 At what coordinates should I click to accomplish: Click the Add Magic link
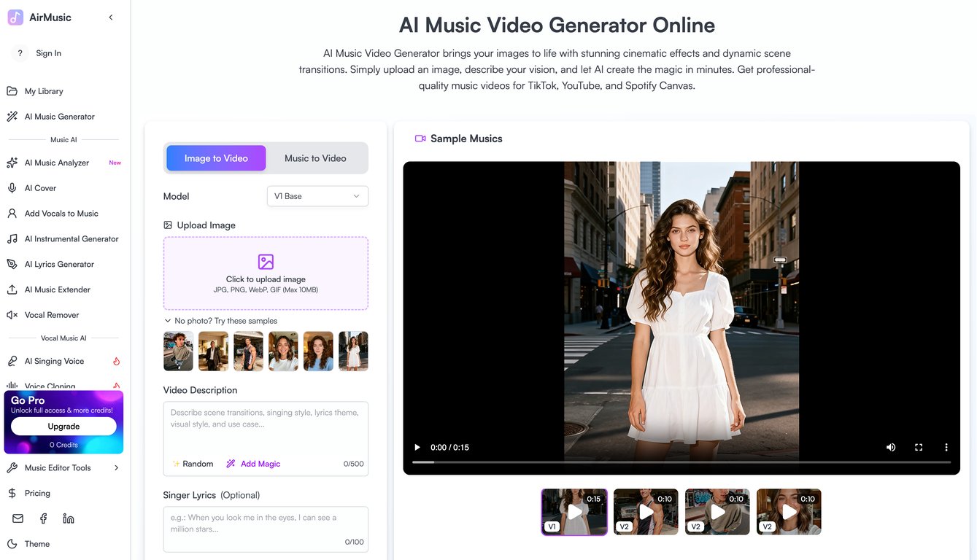(x=259, y=463)
